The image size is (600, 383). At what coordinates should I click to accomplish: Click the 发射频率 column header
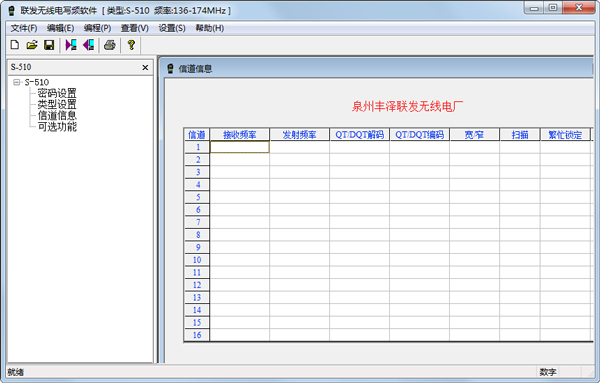[300, 135]
